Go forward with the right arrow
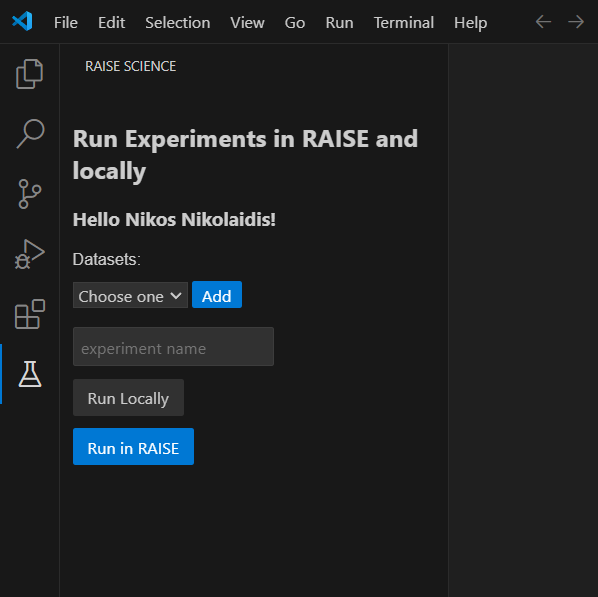The height and width of the screenshot is (597, 598). (x=576, y=22)
